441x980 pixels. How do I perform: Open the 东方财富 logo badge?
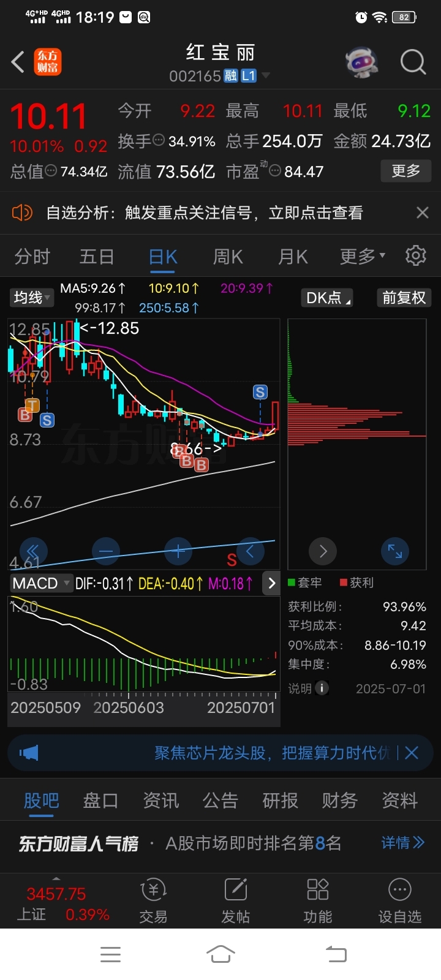click(48, 62)
